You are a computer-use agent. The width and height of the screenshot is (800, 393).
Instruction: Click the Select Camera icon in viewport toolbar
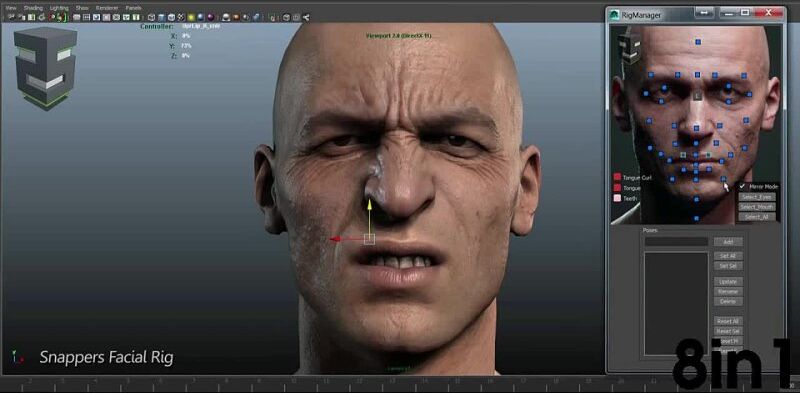click(11, 17)
